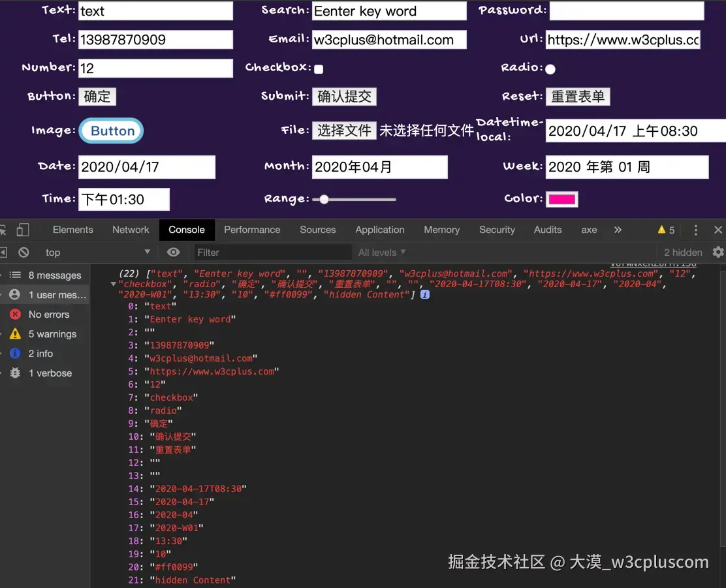Click array entry 5 w3cplus URL
726x588 pixels.
[x=204, y=371]
